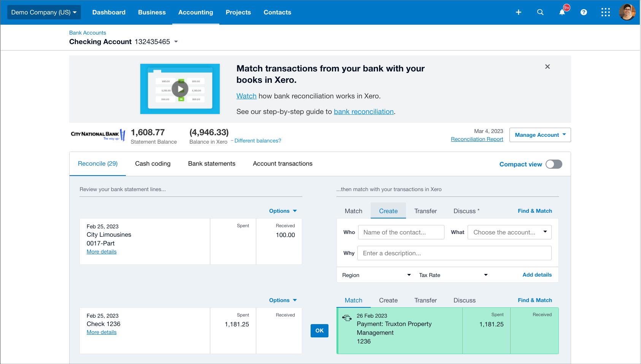Open the notifications bell
The image size is (641, 364).
pyautogui.click(x=562, y=12)
